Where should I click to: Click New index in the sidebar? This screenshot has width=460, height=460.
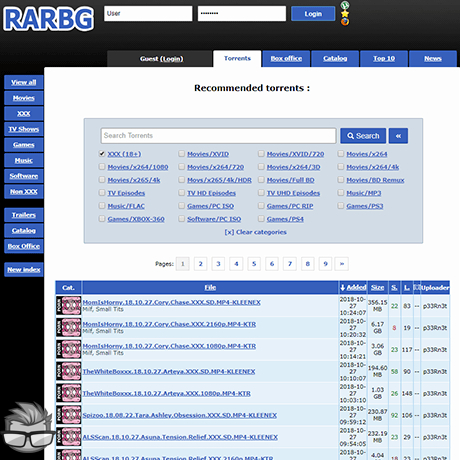click(x=24, y=270)
